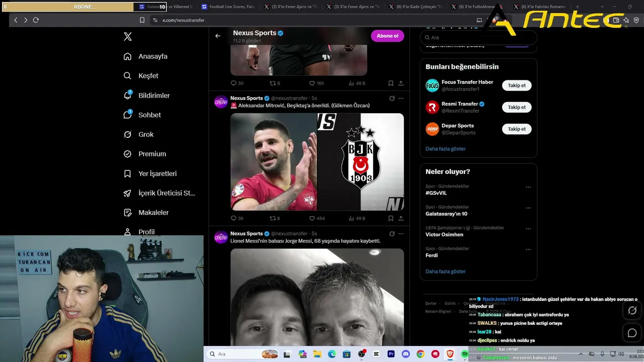The image size is (644, 362).
Task: Open more menu on Jorge Messi post
Action: (401, 234)
